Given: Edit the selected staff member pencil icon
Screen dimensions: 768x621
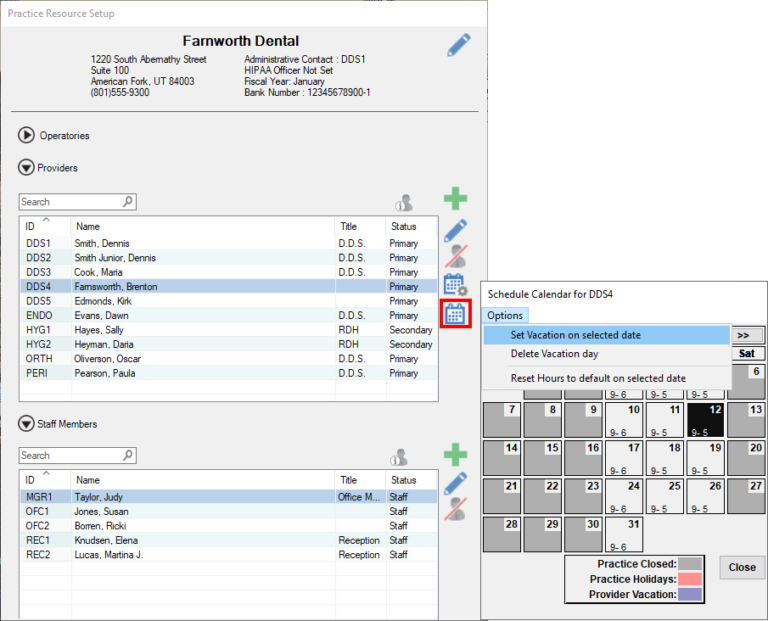Looking at the screenshot, I should tap(456, 484).
